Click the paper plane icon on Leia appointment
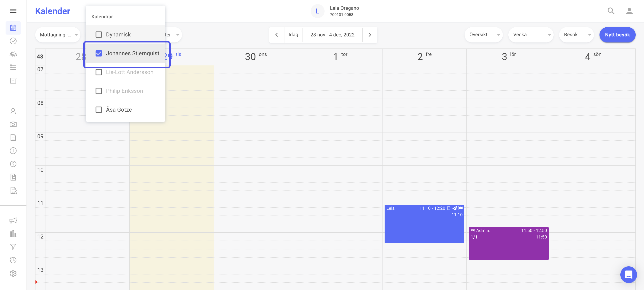 coord(455,208)
